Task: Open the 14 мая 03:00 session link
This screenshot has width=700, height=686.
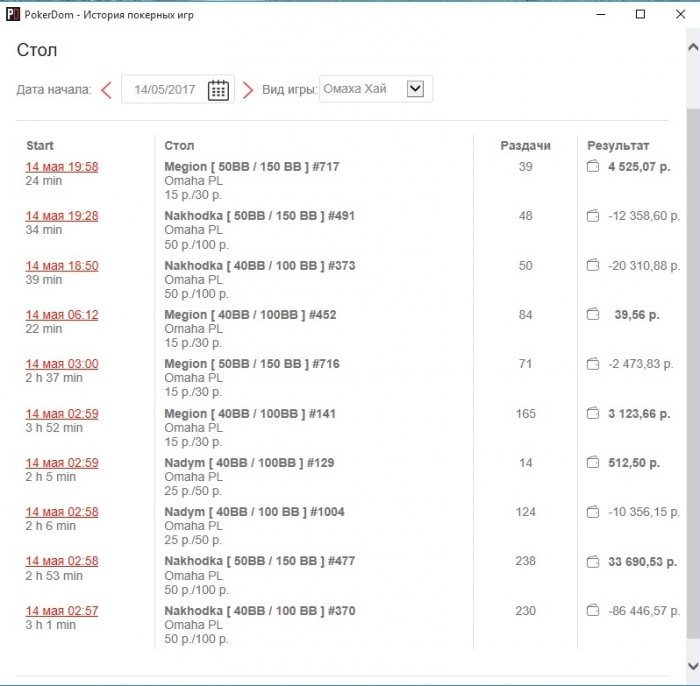Action: (62, 364)
